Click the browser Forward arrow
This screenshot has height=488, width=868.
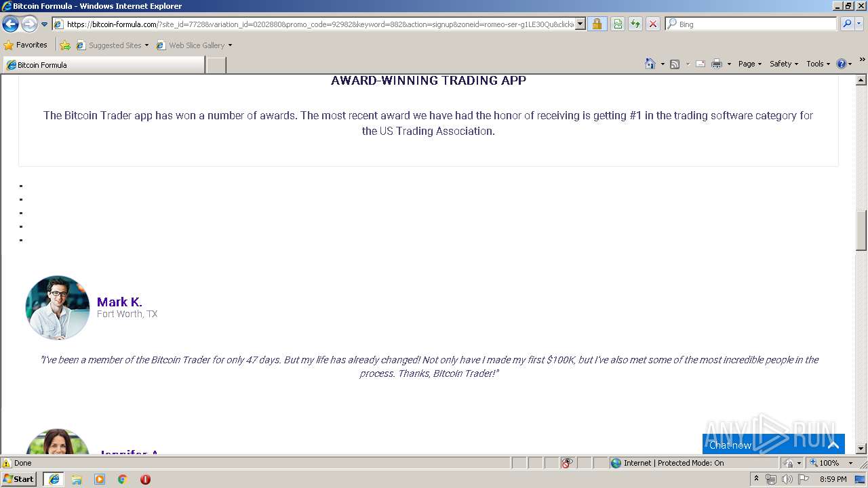29,24
